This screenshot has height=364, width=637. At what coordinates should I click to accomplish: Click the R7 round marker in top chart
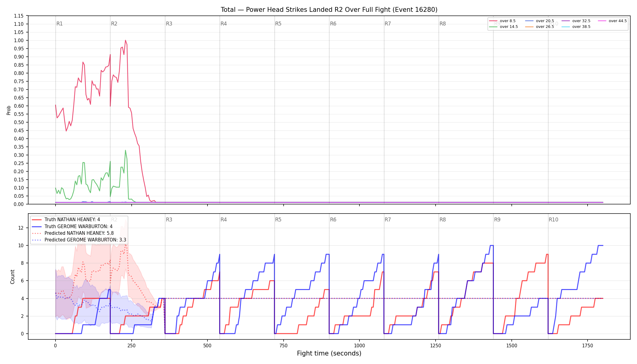[x=388, y=24]
